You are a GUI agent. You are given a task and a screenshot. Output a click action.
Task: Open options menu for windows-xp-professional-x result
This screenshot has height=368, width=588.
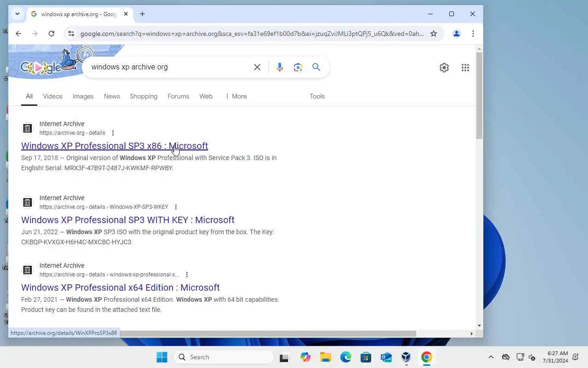point(187,275)
